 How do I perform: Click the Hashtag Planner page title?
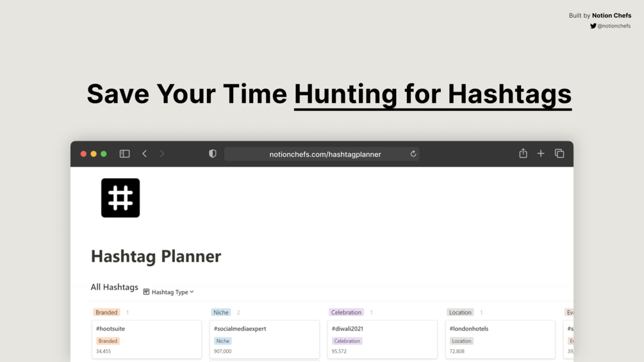[156, 256]
